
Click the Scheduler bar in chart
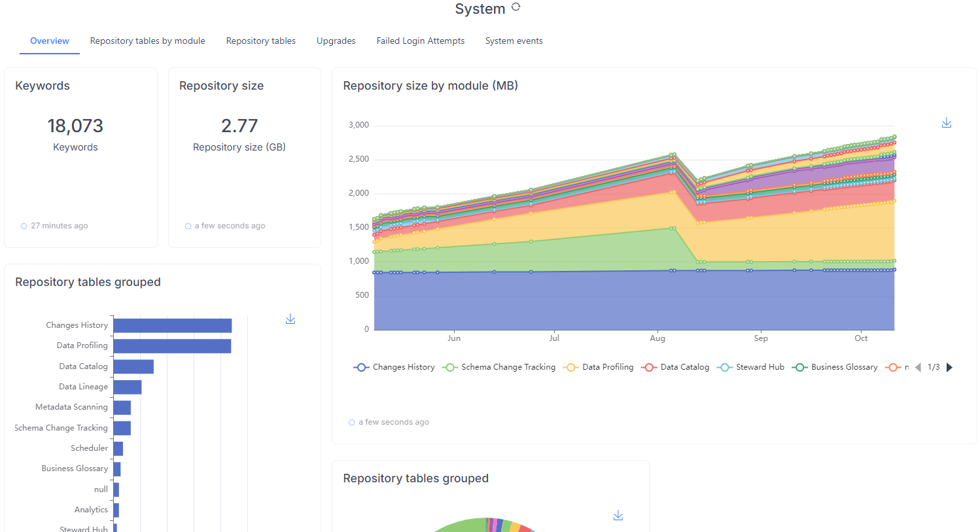tap(118, 449)
